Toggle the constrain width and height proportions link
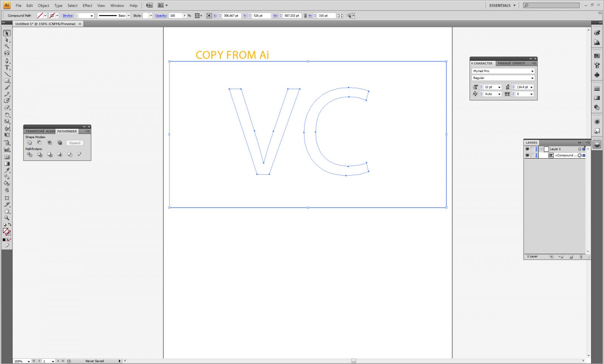Viewport: 604px width, 364px height. pyautogui.click(x=305, y=16)
